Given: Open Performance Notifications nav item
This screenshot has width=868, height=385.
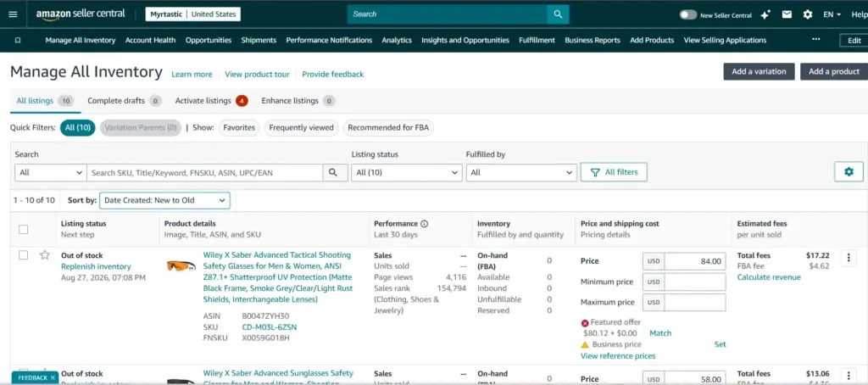Looking at the screenshot, I should [x=329, y=41].
